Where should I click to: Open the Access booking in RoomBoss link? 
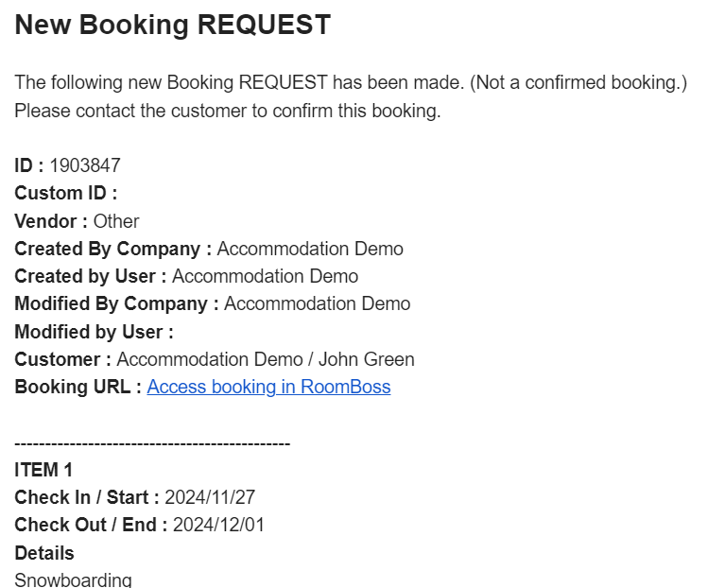(268, 387)
